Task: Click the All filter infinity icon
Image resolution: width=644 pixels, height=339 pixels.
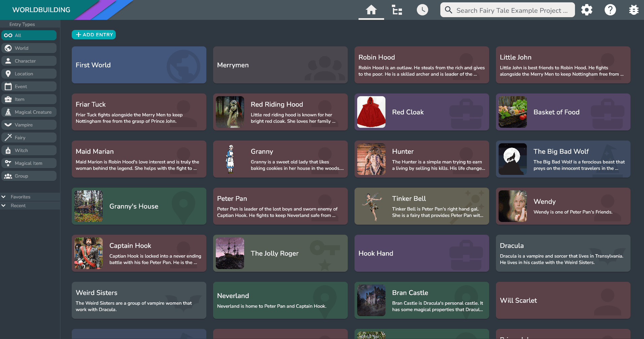Action: [8, 35]
